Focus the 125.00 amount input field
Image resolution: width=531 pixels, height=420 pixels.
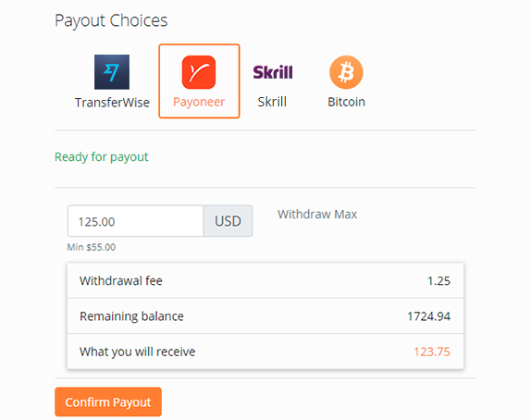[135, 221]
